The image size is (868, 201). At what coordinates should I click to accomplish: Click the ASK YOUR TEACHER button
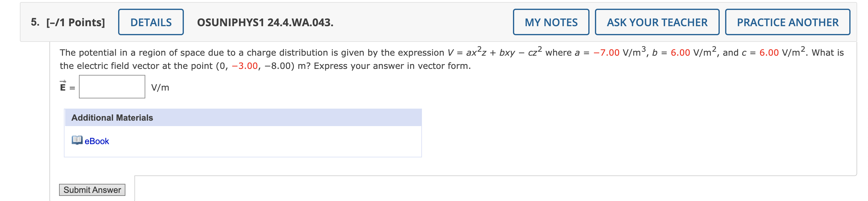tap(657, 22)
